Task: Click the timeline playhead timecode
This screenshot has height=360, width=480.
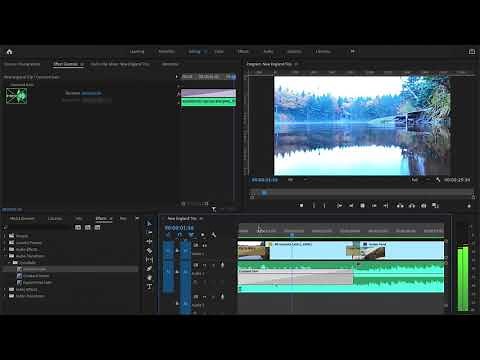Action: (179, 228)
